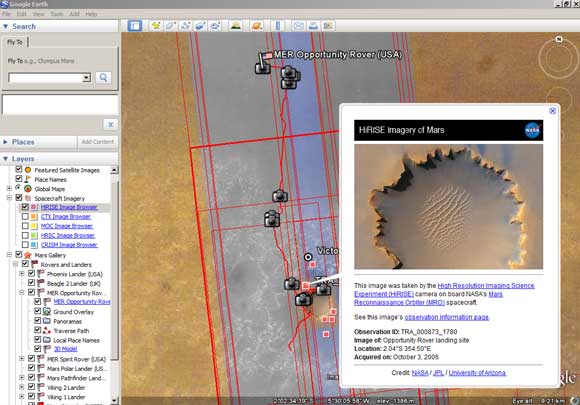Uncheck Featured Satellite Images layer

[18, 169]
